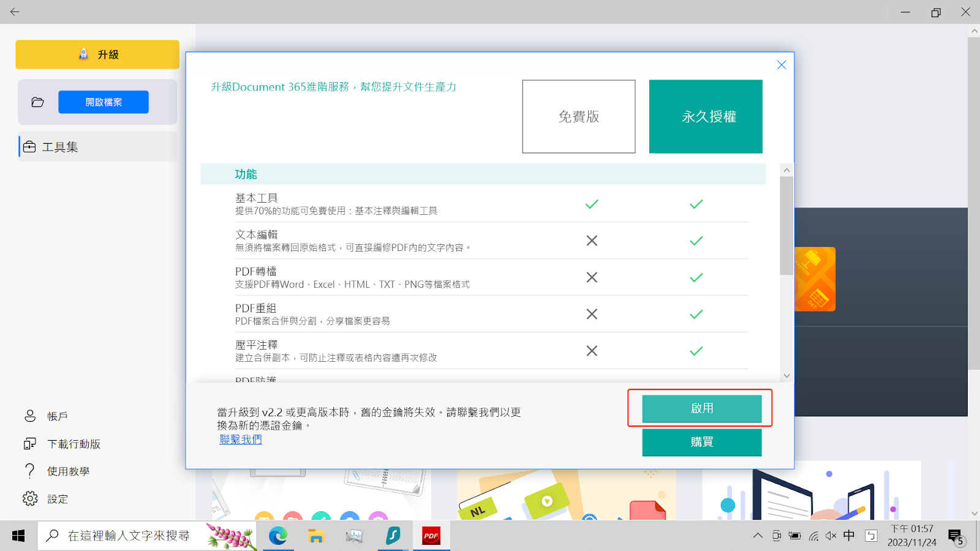Viewport: 980px width, 551px height.
Task: Open 帳戶 account in sidebar
Action: pyautogui.click(x=58, y=416)
